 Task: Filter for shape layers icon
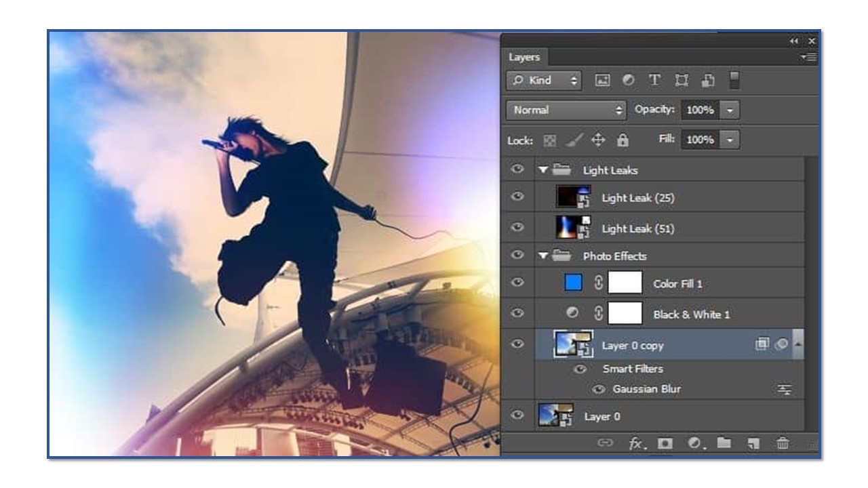682,81
